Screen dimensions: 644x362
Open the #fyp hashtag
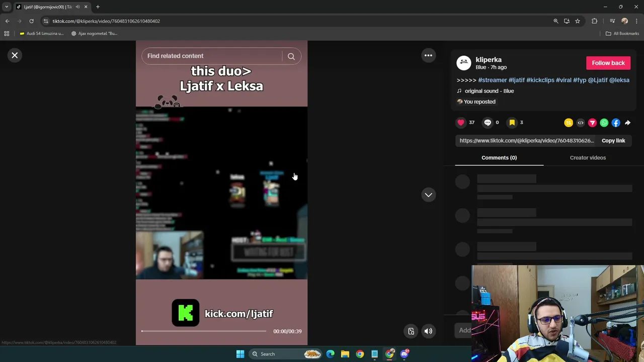coord(580,80)
